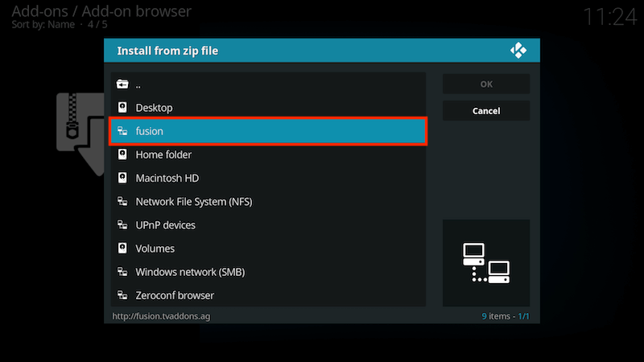Click the 11:24 clock

[x=610, y=17]
